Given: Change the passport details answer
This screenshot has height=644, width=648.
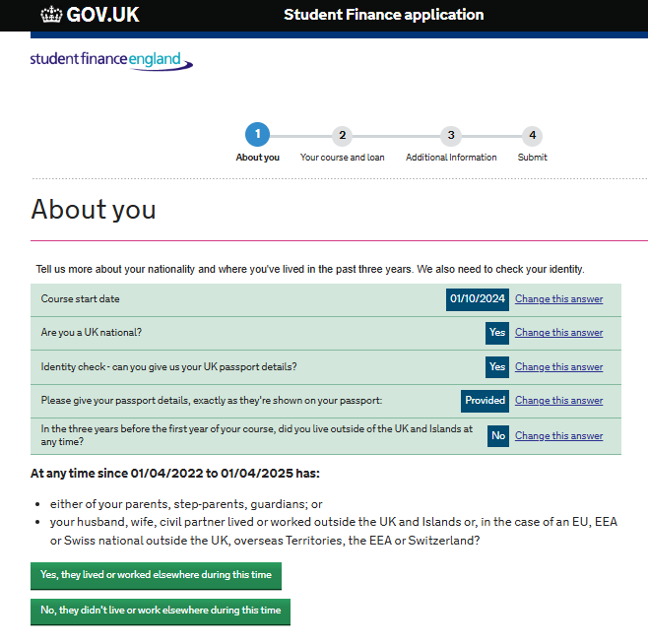Looking at the screenshot, I should tap(558, 400).
